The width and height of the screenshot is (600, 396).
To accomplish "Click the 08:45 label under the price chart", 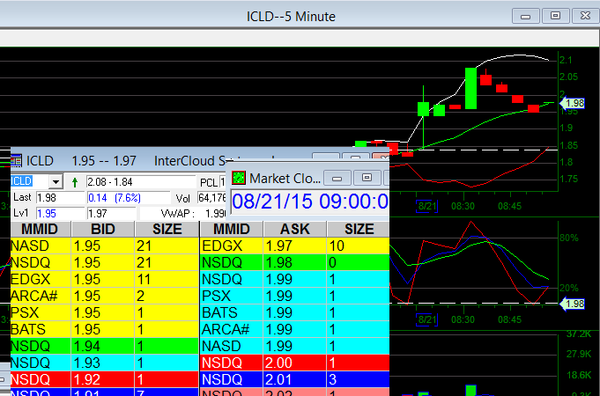I will 510,206.
